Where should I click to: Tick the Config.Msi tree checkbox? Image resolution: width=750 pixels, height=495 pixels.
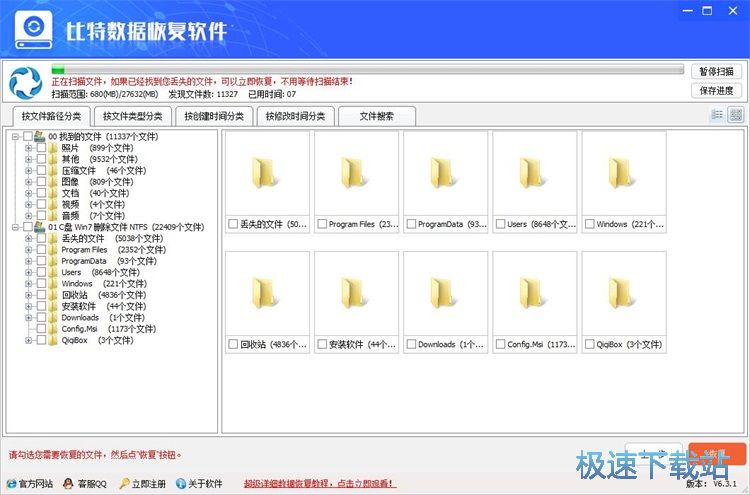click(42, 329)
